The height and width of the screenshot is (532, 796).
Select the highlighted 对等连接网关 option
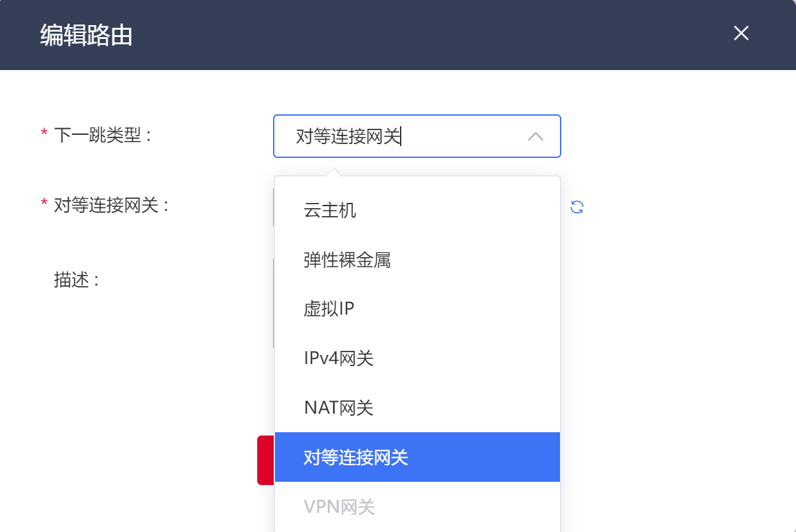tap(356, 457)
